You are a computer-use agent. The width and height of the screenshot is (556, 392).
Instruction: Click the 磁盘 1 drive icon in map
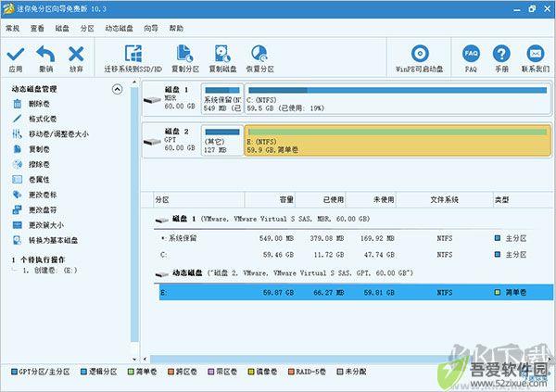(153, 100)
